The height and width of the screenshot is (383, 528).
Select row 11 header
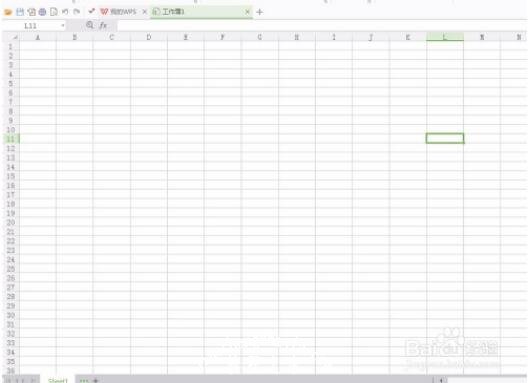11,139
